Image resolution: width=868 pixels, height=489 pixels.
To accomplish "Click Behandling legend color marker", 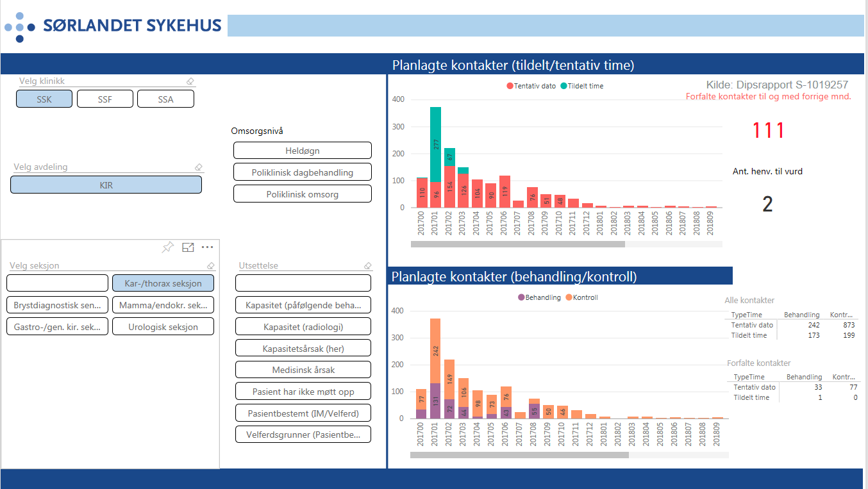I will 521,297.
